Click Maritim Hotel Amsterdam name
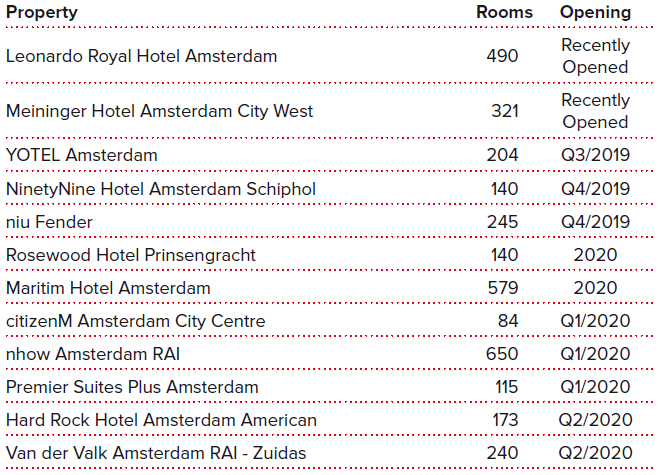 (108, 288)
